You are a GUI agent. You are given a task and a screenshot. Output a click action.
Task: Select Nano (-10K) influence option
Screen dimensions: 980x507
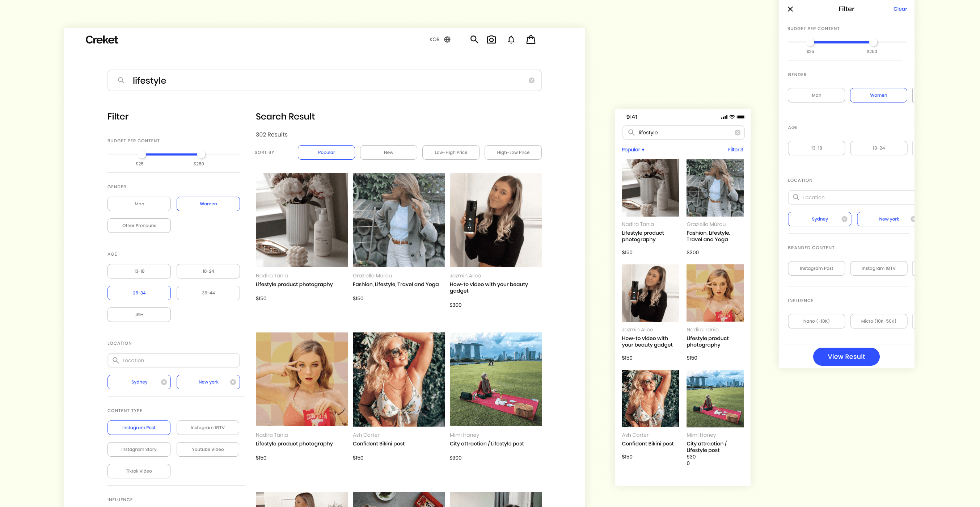[816, 321]
